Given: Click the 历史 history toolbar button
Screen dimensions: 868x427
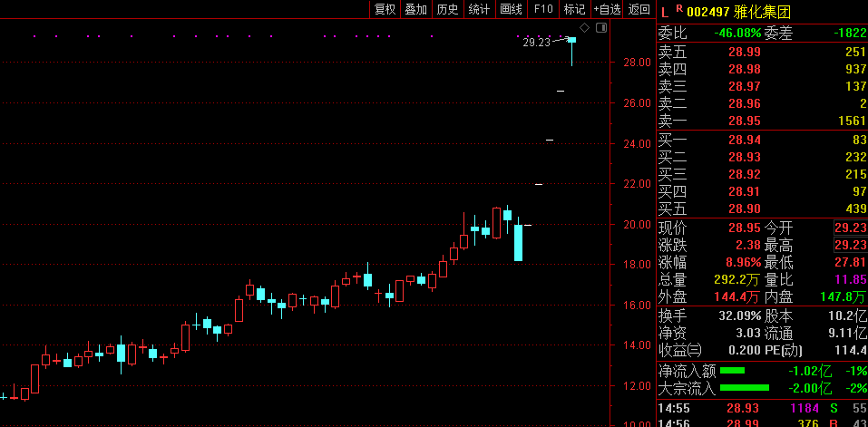Looking at the screenshot, I should 447,9.
